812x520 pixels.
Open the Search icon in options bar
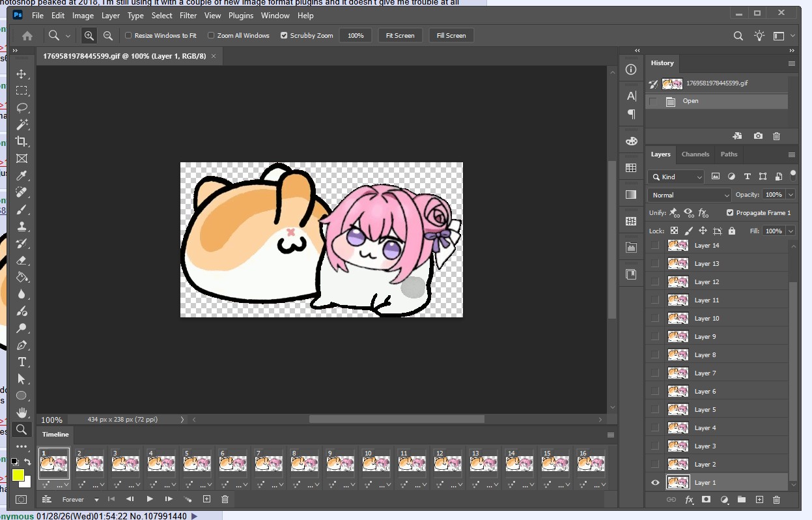pos(738,36)
